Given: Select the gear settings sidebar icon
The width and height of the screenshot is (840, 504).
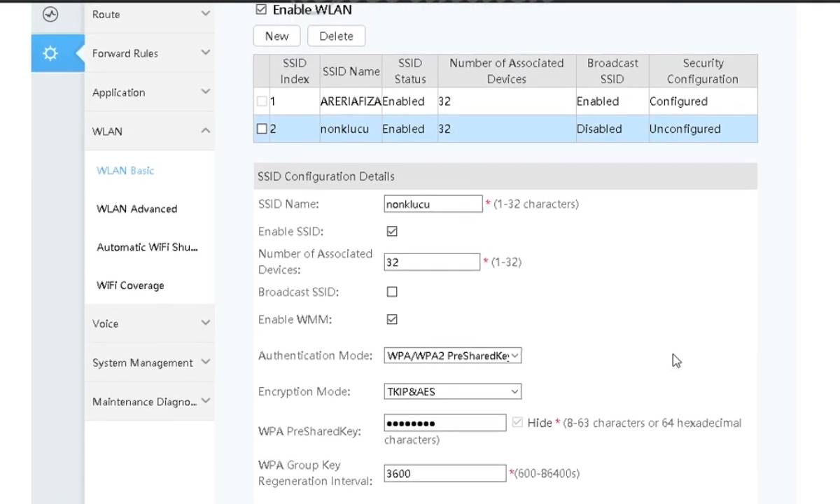Looking at the screenshot, I should (50, 53).
